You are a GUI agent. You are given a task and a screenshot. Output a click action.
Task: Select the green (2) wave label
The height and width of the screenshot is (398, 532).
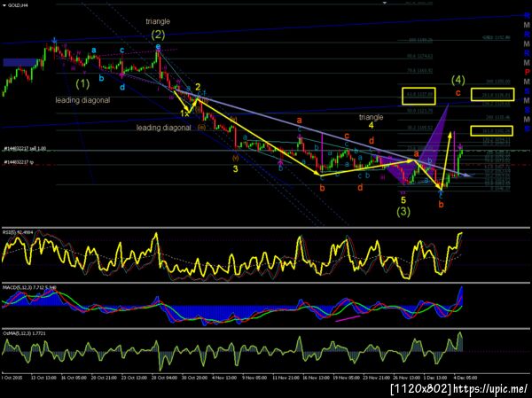(x=158, y=35)
